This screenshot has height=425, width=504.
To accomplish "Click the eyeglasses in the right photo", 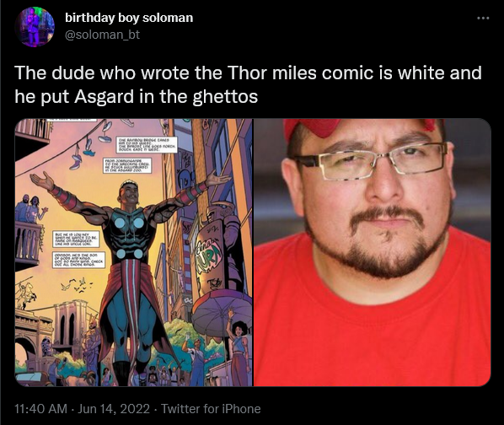I will [x=373, y=162].
